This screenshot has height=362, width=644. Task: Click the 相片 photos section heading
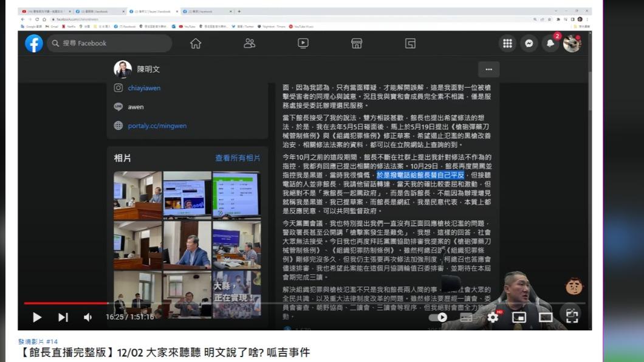coord(122,158)
